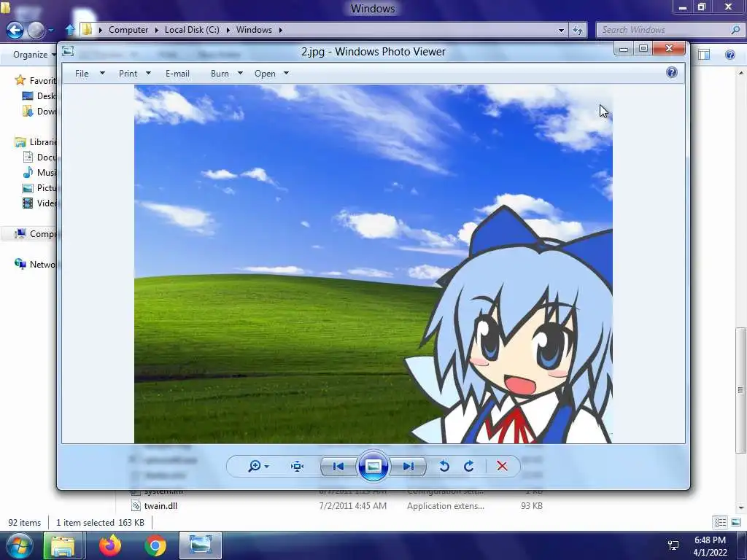
Task: Open the Open menu in Photo Viewer
Action: (x=265, y=74)
